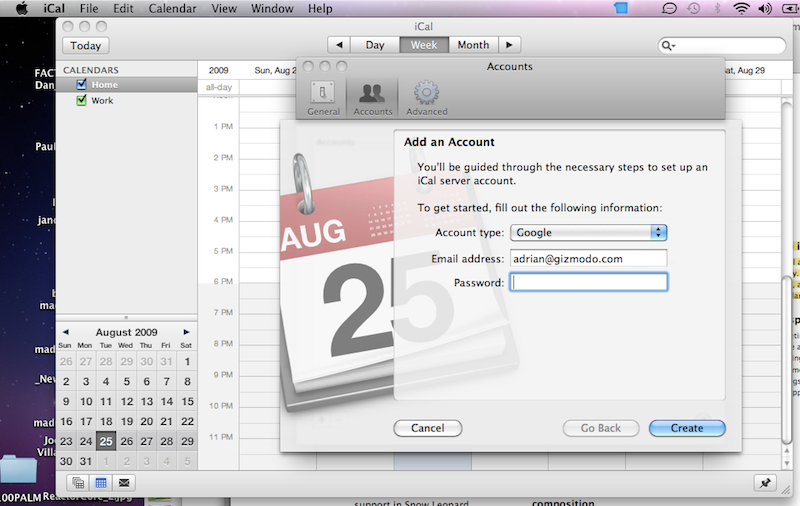This screenshot has width=800, height=506.
Task: Click the 'August 2009' mini calendar title
Action: tap(126, 332)
